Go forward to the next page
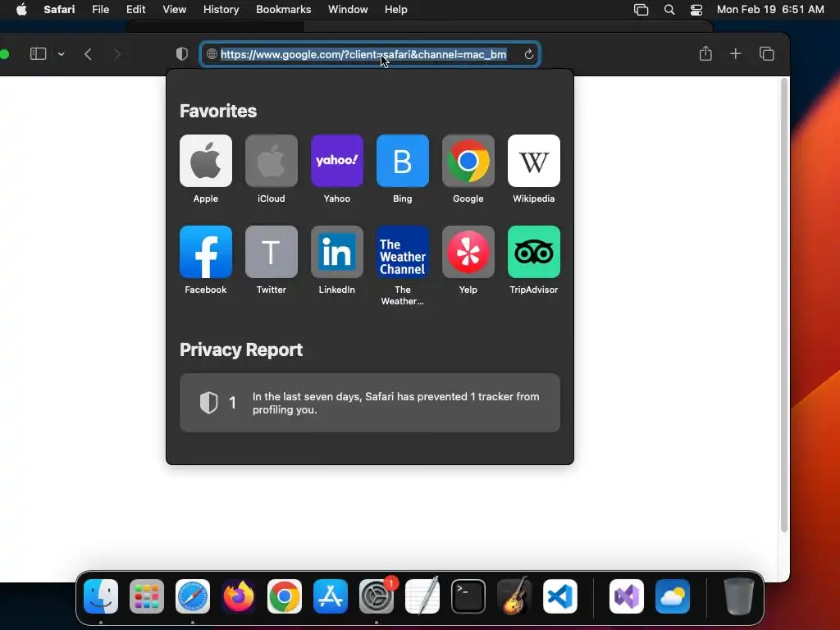This screenshot has width=840, height=630. tap(117, 54)
